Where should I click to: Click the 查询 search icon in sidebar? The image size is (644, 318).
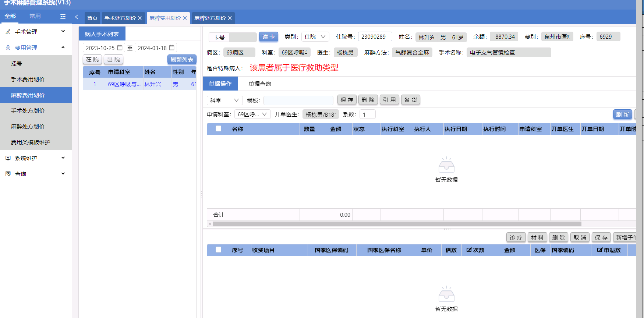click(8, 174)
